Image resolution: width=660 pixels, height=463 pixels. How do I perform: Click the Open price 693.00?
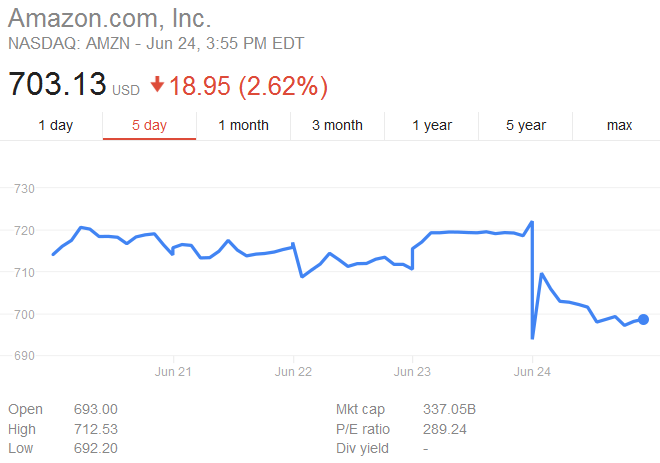pos(96,410)
